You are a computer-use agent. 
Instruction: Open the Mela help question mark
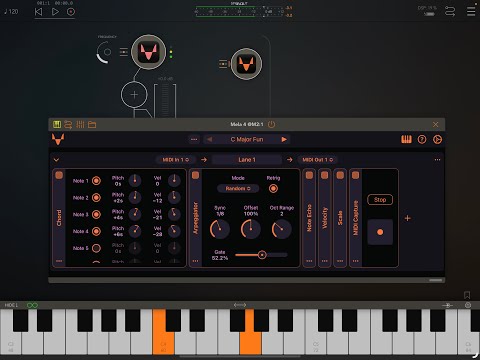click(x=422, y=139)
